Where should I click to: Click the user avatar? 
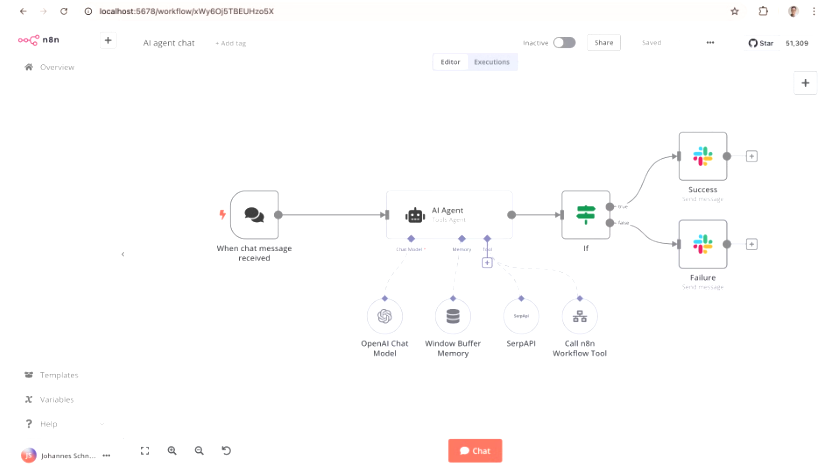(x=29, y=455)
